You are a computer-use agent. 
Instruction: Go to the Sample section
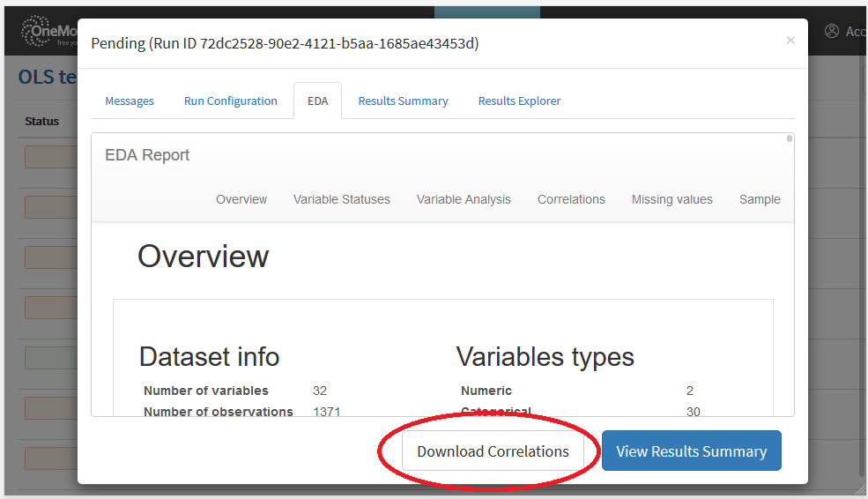click(760, 199)
